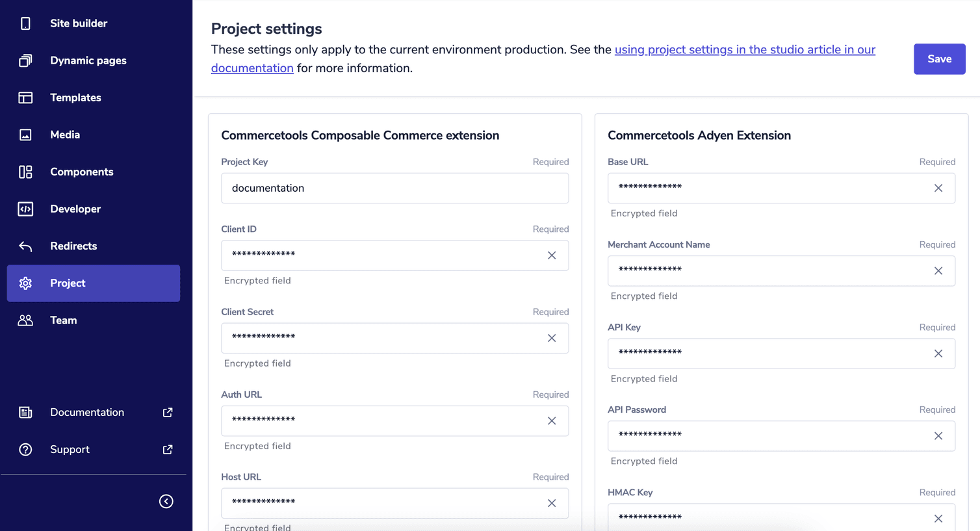Click the Redirects arrow icon
This screenshot has width=980, height=531.
click(25, 246)
